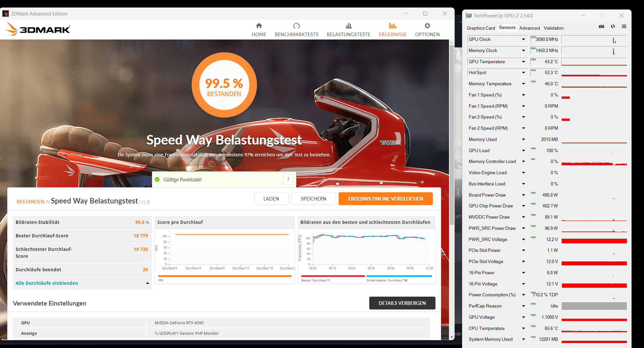Click the green valid score checkmark
The image size is (644, 348).
click(x=157, y=179)
